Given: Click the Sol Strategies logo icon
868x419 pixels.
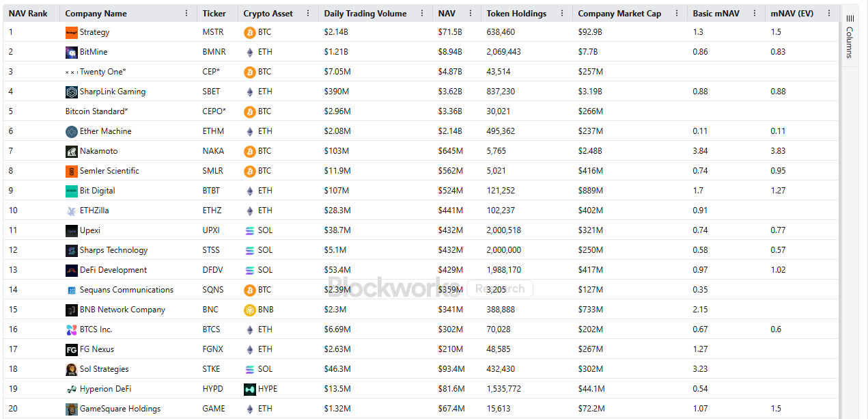Looking at the screenshot, I should (x=72, y=369).
